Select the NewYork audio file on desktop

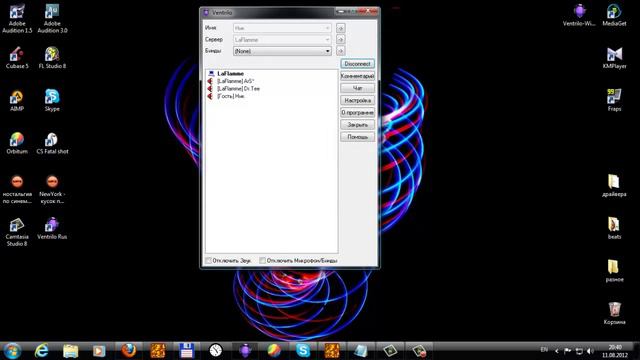(x=52, y=189)
